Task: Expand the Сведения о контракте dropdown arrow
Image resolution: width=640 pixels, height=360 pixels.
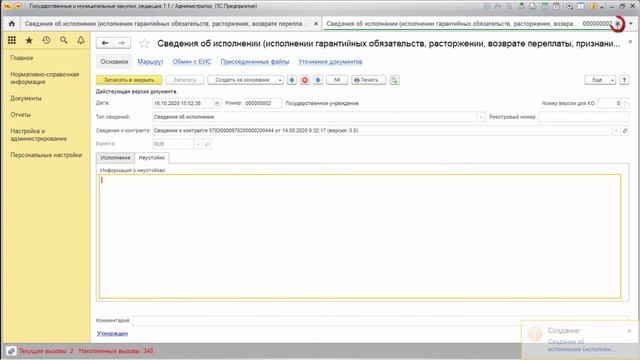Action: point(616,131)
